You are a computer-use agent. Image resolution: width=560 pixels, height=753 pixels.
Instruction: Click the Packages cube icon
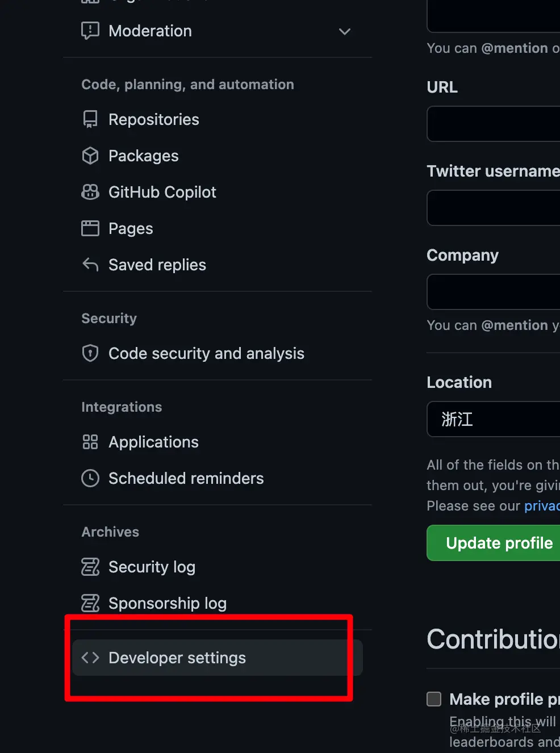pyautogui.click(x=90, y=156)
